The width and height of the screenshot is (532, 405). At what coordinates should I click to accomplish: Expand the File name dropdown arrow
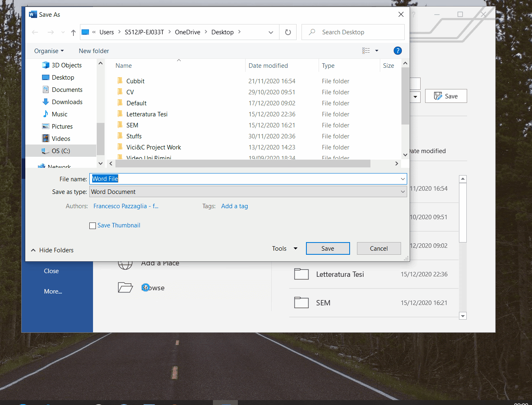[x=403, y=179]
